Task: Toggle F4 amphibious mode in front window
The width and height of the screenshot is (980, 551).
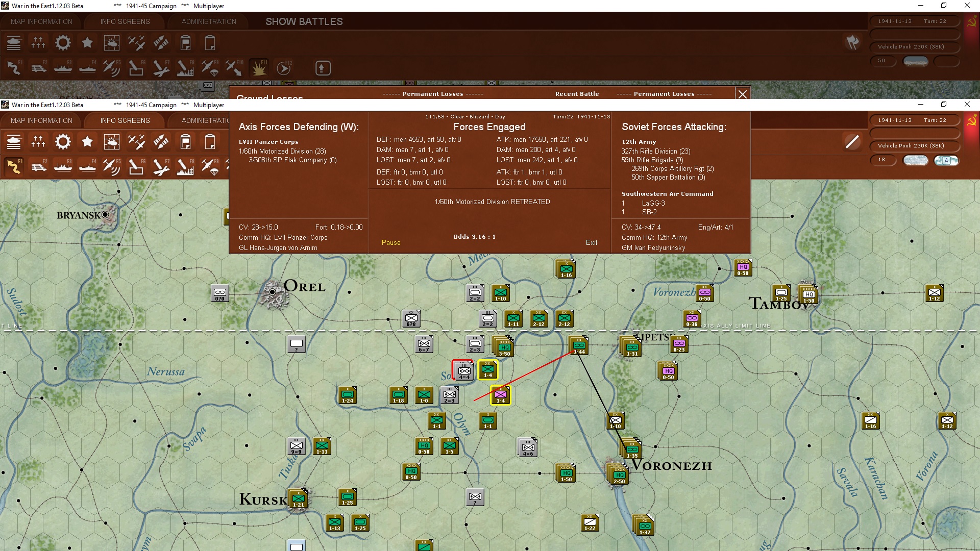Action: (88, 167)
